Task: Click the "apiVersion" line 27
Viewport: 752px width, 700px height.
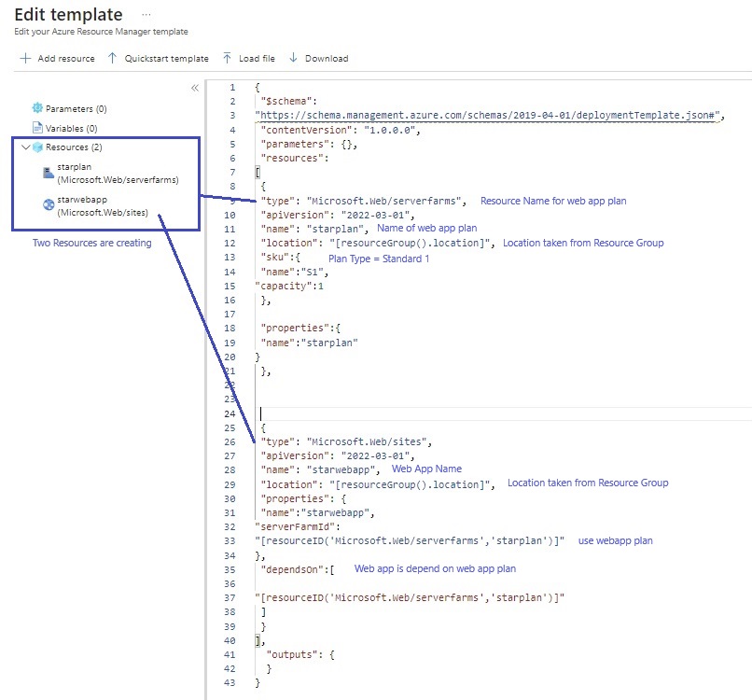Action: coord(337,455)
